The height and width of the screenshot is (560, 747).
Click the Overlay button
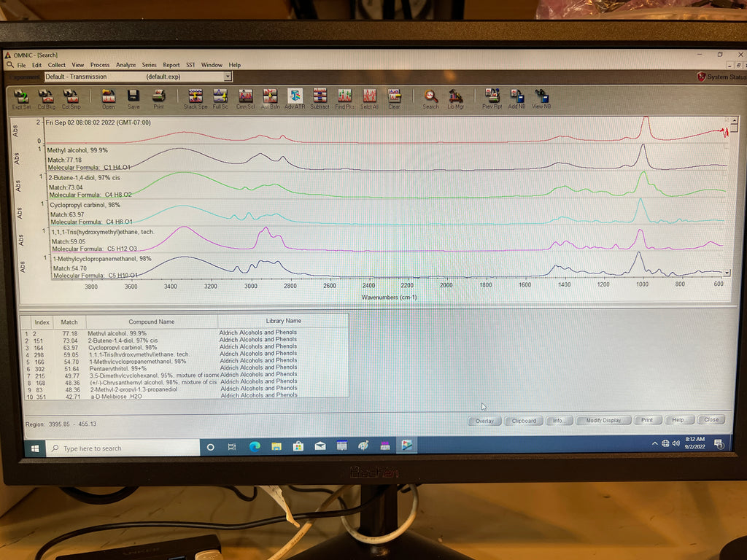coord(484,421)
